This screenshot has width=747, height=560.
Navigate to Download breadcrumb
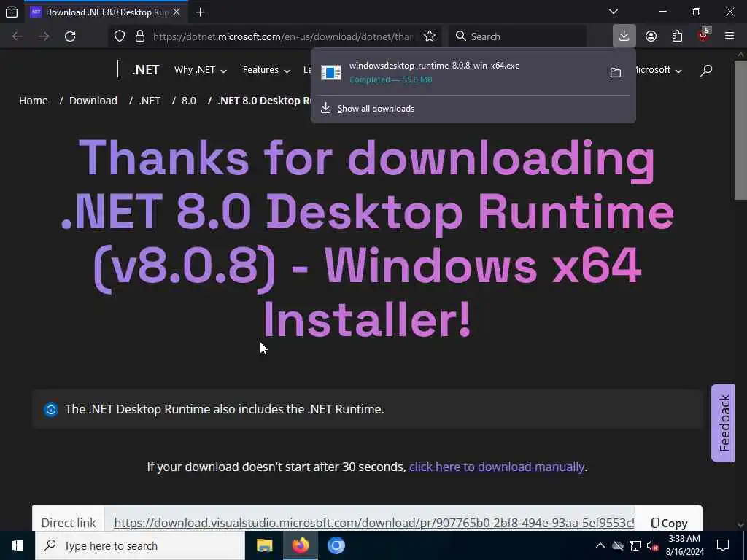point(93,101)
